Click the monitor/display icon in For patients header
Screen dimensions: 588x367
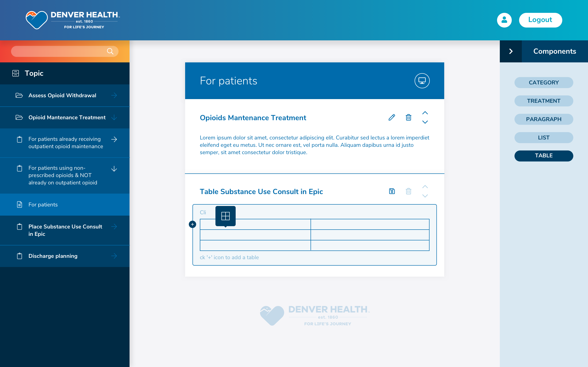click(422, 80)
